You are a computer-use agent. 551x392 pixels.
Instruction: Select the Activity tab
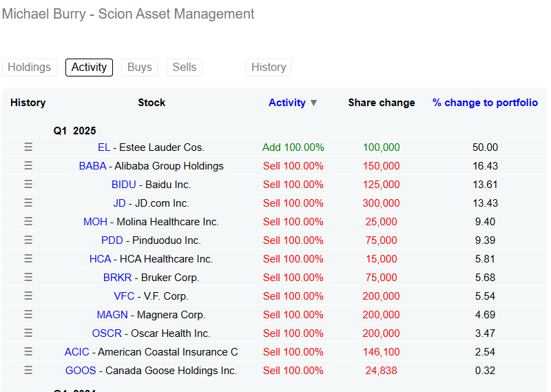(x=89, y=67)
